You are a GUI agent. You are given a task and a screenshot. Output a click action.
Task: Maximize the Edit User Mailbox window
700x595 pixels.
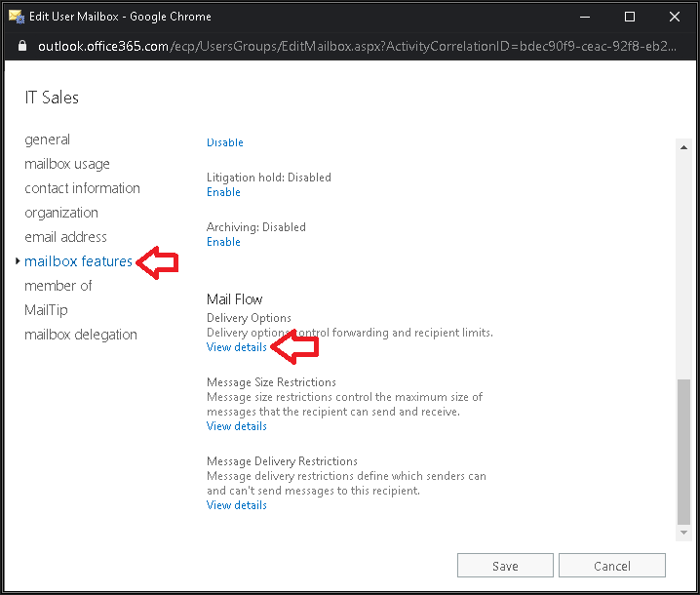coord(630,17)
